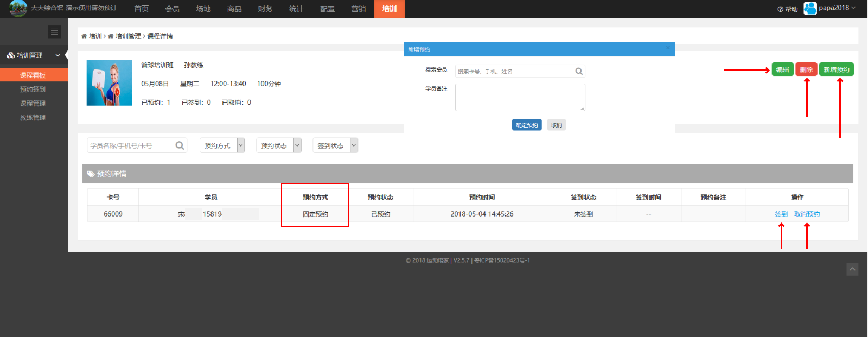This screenshot has width=868, height=337.
Task: Click the home icon before 培训管理 breadcrumb
Action: 111,36
